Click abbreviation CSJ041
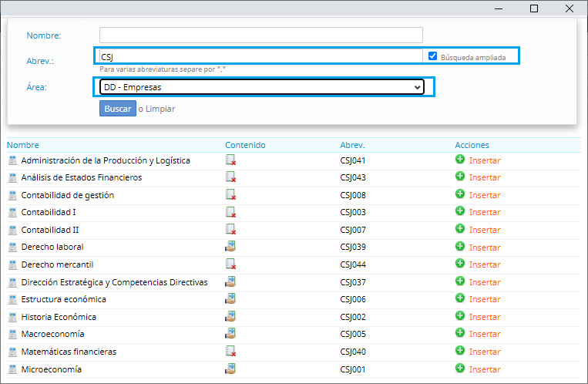 click(352, 160)
